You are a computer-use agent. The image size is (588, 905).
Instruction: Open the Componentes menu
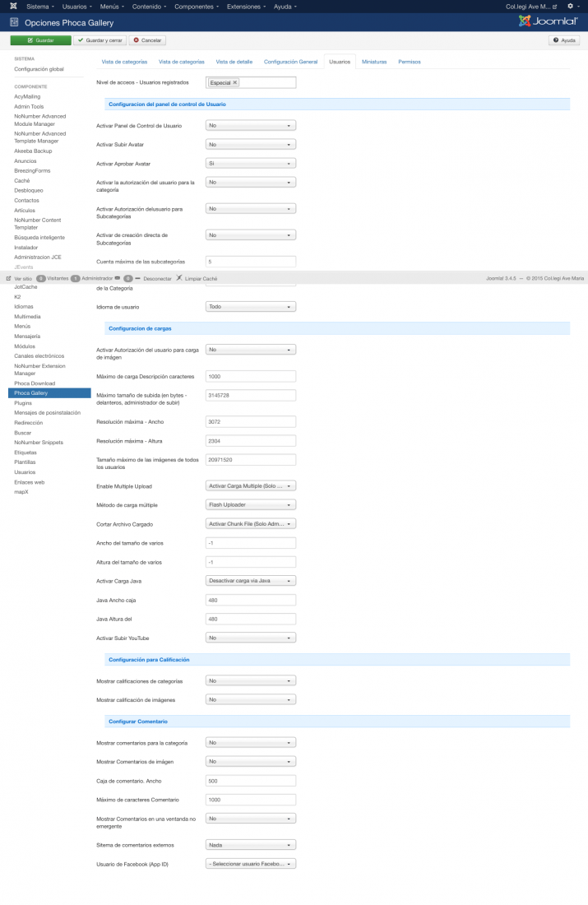(x=197, y=7)
